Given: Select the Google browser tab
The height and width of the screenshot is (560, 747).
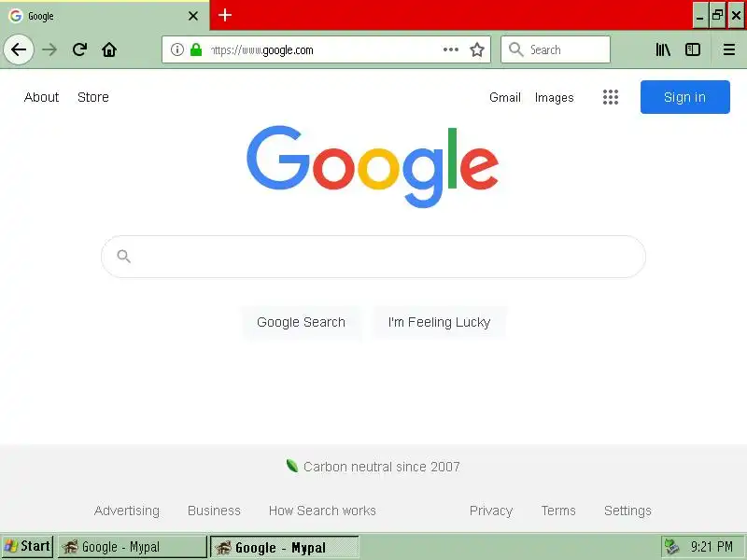Looking at the screenshot, I should click(x=105, y=16).
